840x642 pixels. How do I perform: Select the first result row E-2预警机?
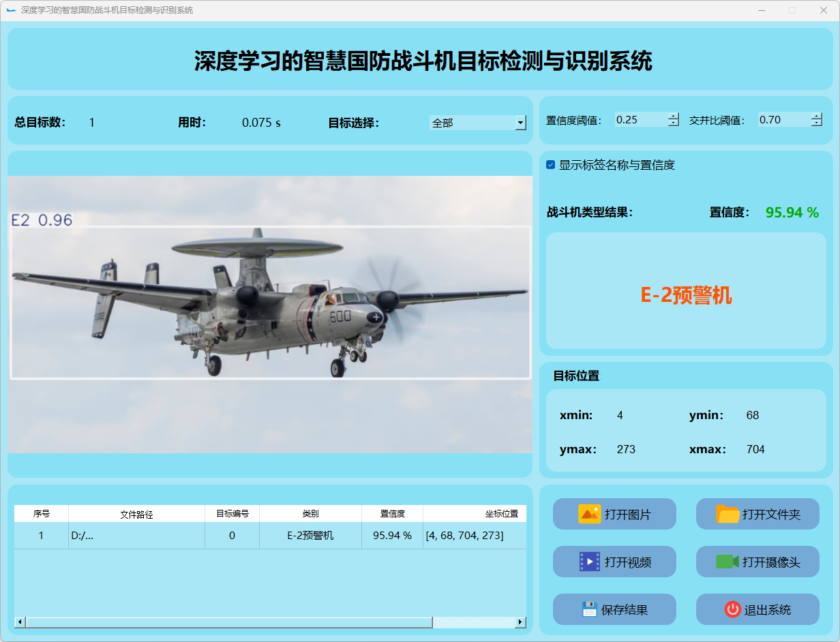point(310,536)
